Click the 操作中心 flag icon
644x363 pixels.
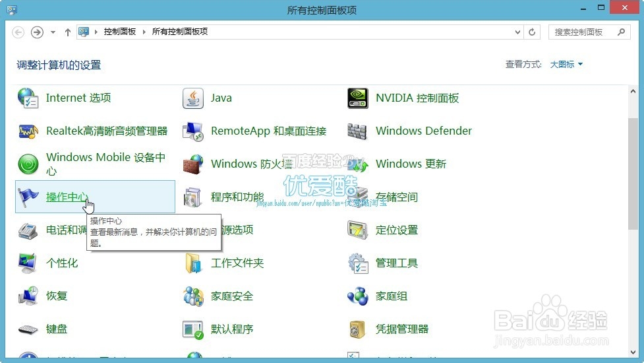(x=28, y=197)
